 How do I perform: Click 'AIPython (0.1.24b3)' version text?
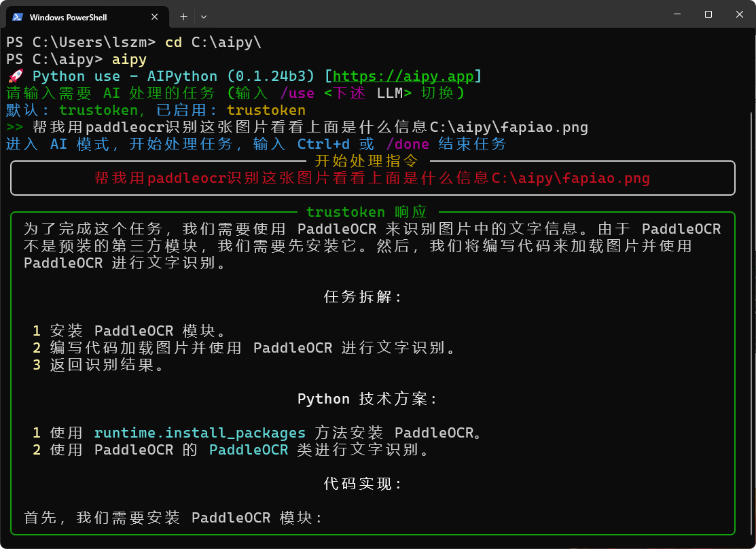pyautogui.click(x=230, y=76)
